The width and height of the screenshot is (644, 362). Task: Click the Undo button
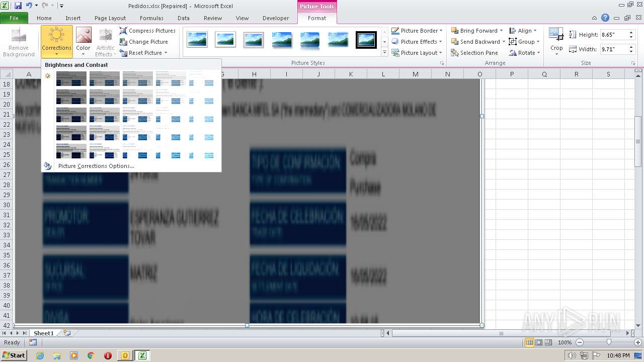tap(29, 6)
